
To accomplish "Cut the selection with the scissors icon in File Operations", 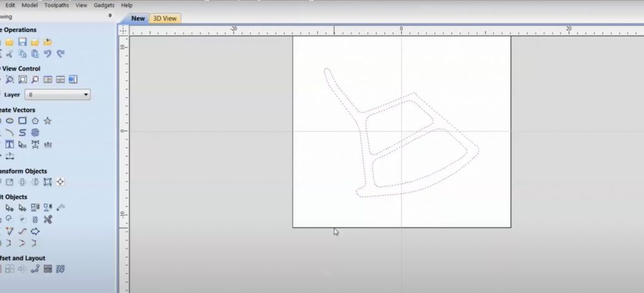I will pyautogui.click(x=9, y=54).
